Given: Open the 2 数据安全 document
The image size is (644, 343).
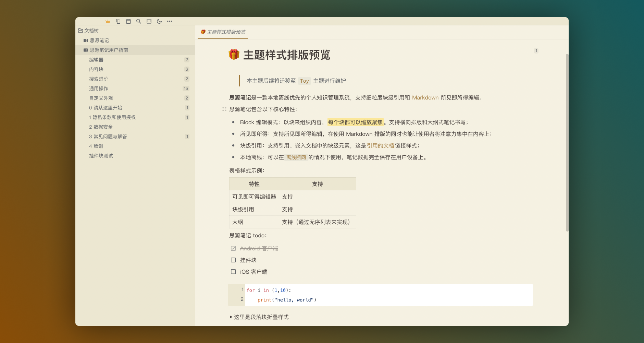Looking at the screenshot, I should [135, 127].
